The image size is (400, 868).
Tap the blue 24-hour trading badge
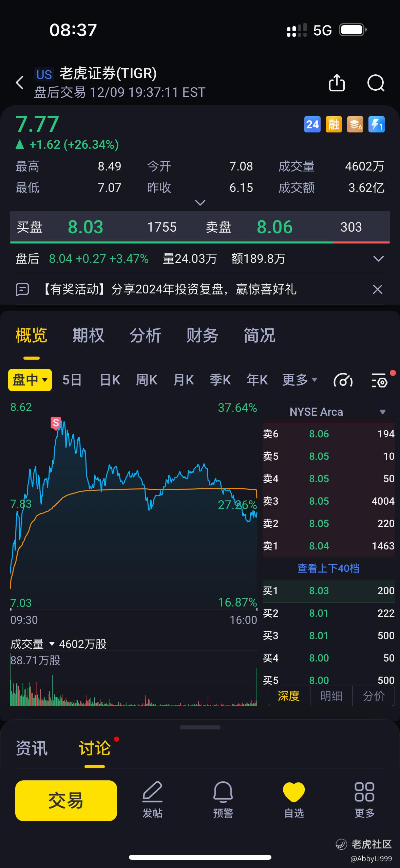coord(312,124)
